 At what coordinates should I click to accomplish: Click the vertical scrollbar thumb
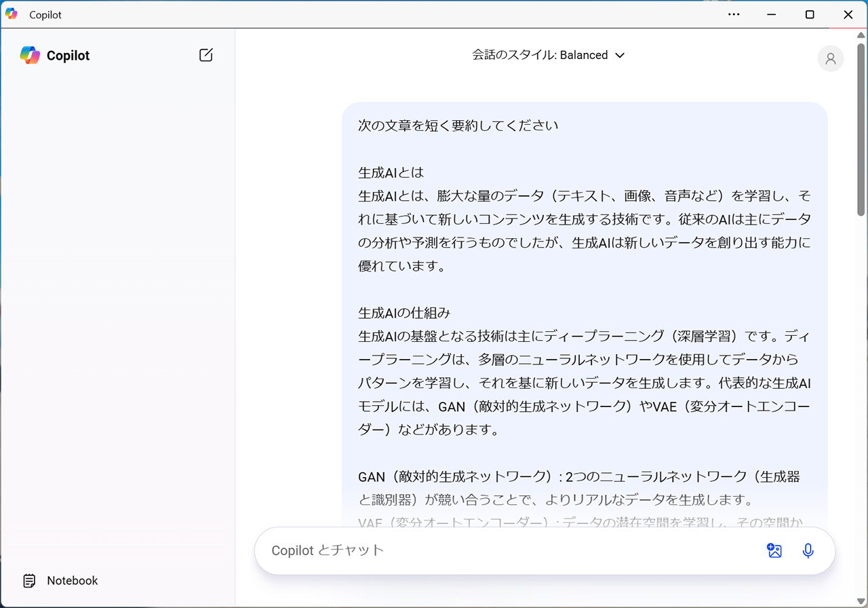click(861, 129)
